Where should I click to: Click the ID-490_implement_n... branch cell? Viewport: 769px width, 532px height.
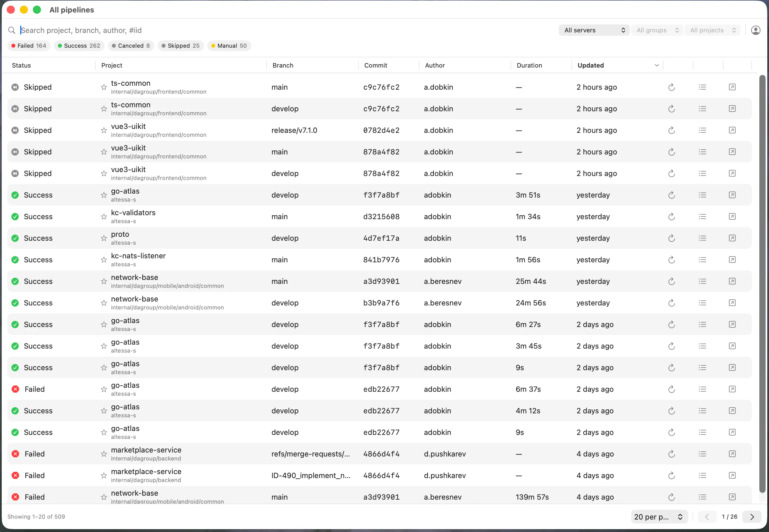[311, 476]
